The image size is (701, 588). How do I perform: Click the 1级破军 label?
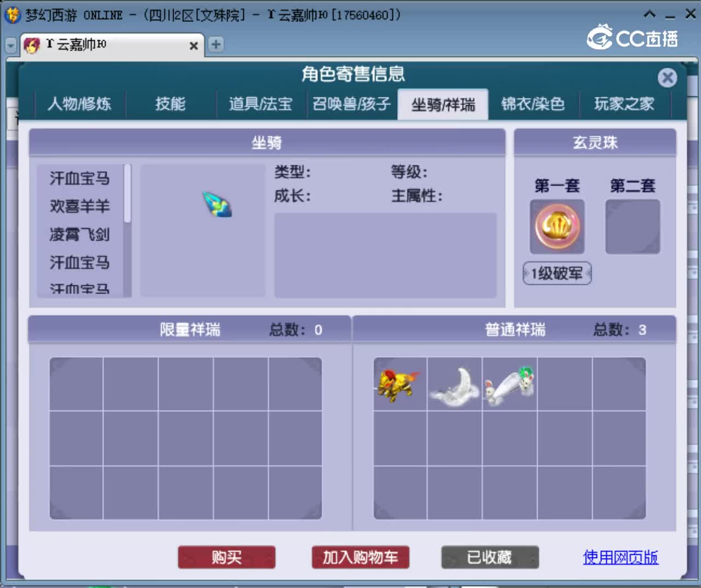coord(557,273)
